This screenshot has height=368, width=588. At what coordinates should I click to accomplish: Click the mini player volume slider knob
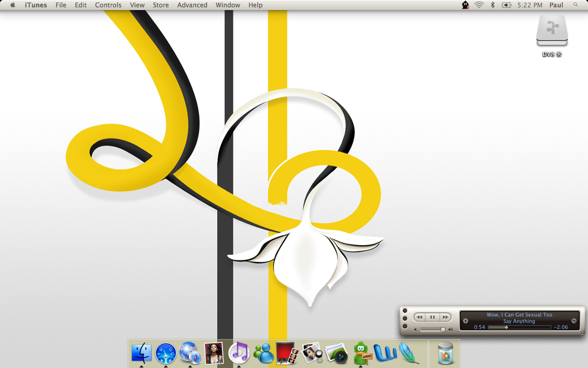tap(443, 329)
